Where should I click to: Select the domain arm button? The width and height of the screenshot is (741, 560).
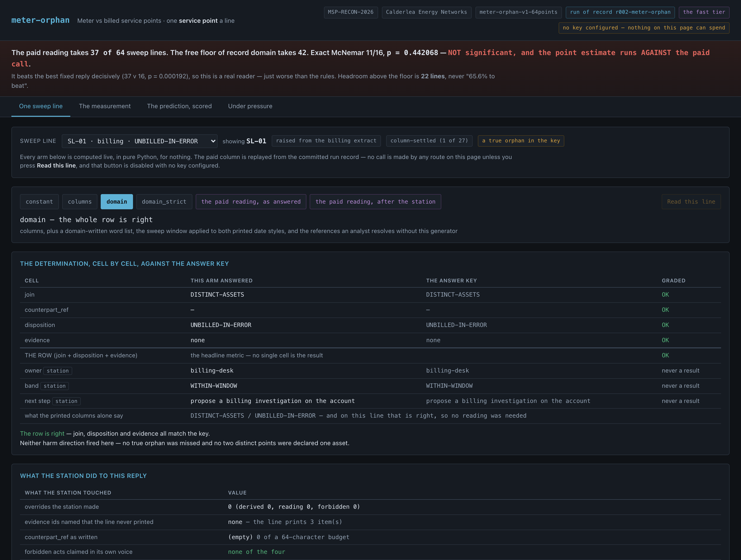point(117,201)
